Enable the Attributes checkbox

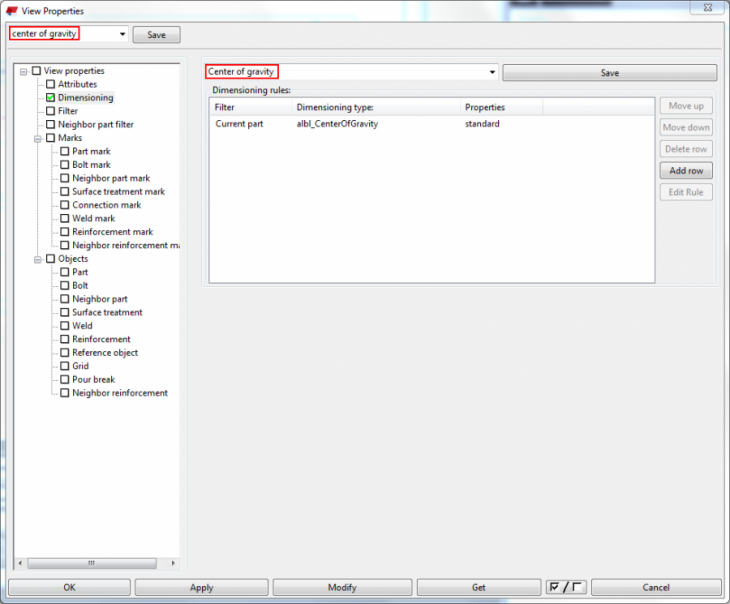click(x=51, y=84)
